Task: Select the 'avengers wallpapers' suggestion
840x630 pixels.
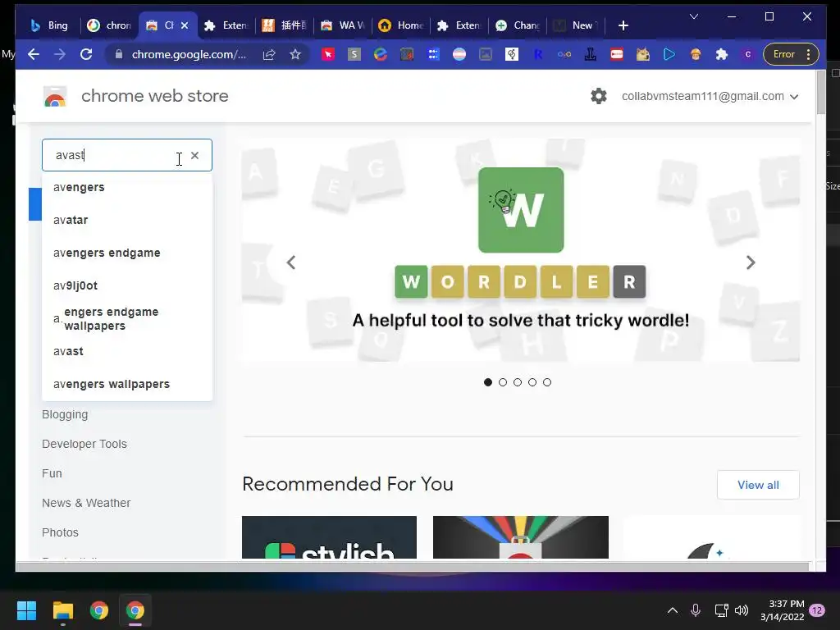Action: pos(127,384)
